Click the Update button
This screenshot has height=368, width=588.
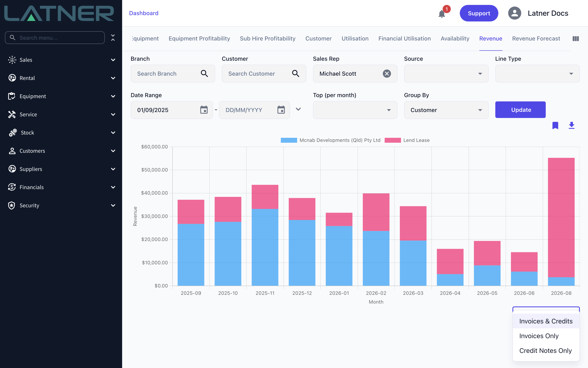pos(520,110)
